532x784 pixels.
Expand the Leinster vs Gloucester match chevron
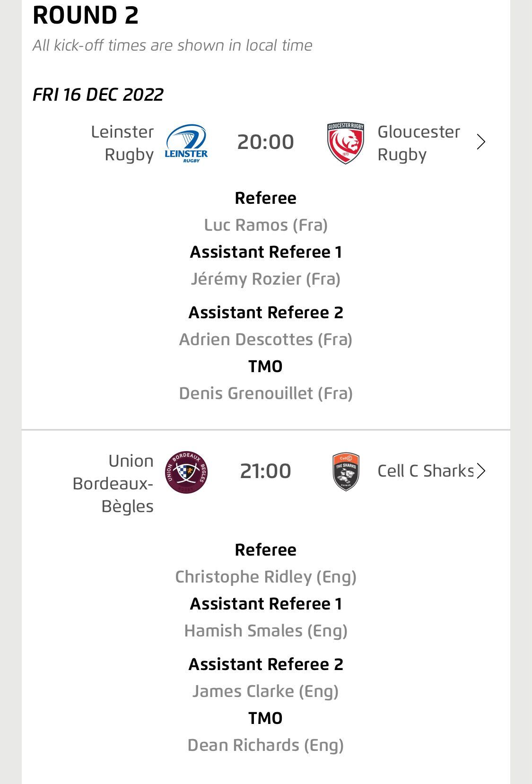481,142
